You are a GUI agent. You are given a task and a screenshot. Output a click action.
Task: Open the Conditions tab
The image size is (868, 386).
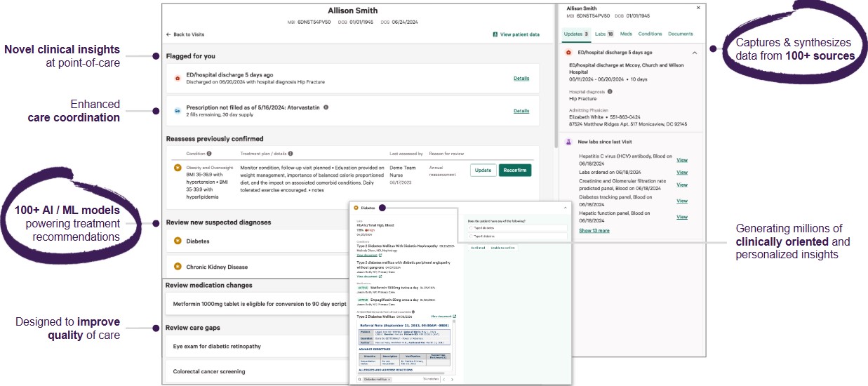pyautogui.click(x=650, y=34)
